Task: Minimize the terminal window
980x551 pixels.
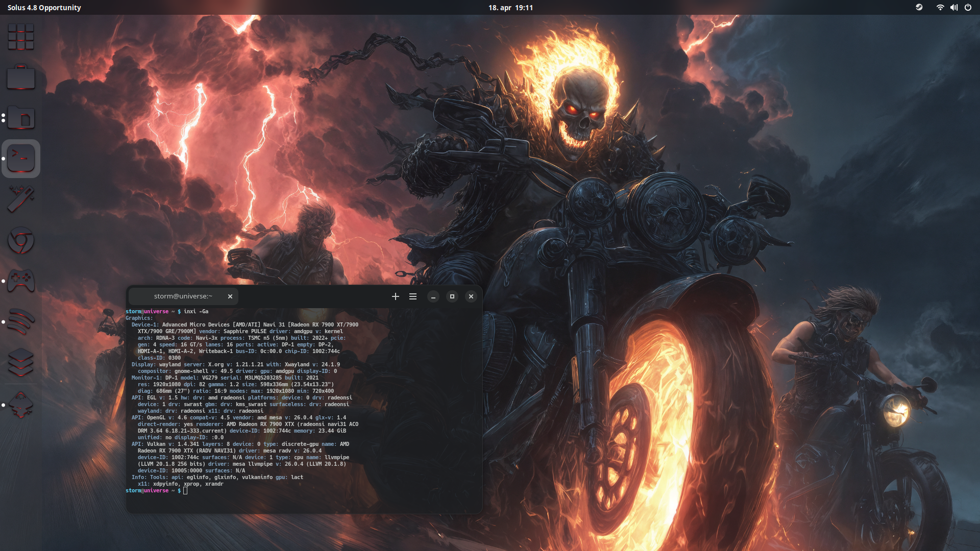Action: point(433,296)
